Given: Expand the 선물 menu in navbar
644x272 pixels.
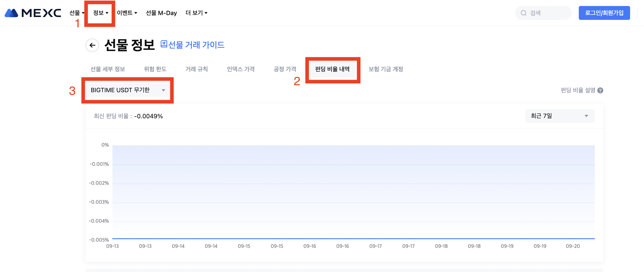Looking at the screenshot, I should pyautogui.click(x=76, y=13).
